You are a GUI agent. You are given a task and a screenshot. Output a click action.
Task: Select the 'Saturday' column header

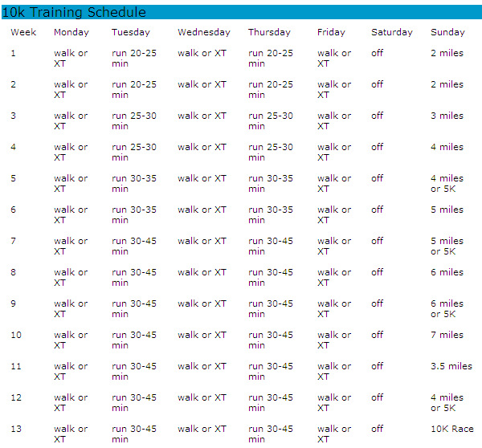(x=392, y=33)
